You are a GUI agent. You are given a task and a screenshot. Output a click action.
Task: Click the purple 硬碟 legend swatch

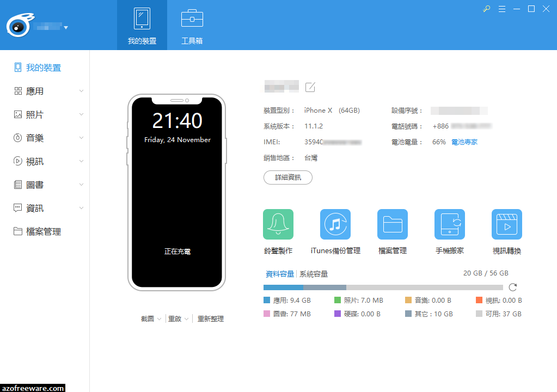click(x=338, y=314)
